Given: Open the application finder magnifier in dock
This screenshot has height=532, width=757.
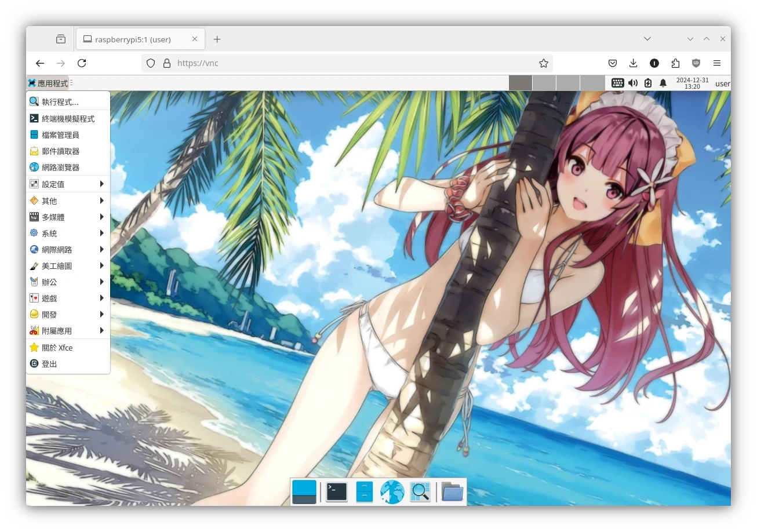Looking at the screenshot, I should pos(420,492).
